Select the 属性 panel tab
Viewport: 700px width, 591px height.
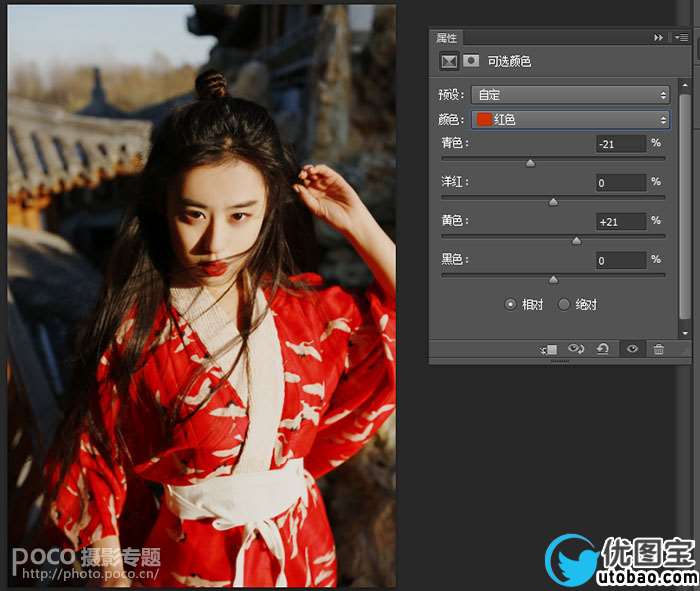pos(446,38)
